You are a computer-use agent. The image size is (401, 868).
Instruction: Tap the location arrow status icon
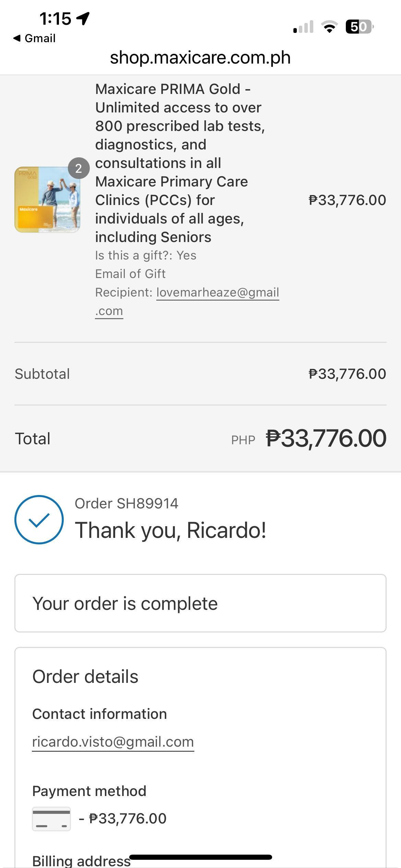[83, 19]
